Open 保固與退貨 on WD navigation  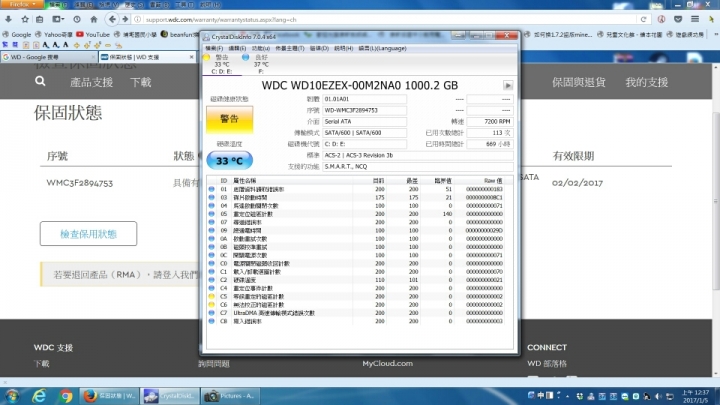pyautogui.click(x=579, y=82)
